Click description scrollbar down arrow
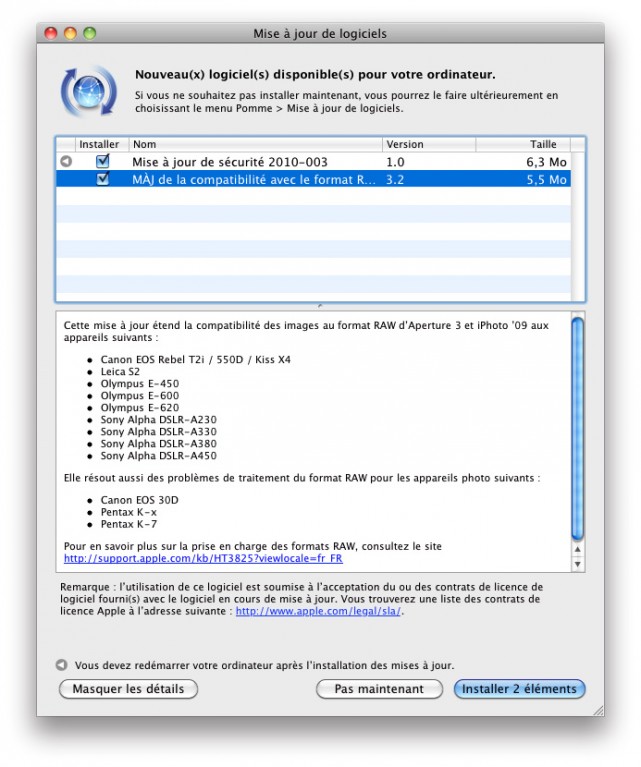This screenshot has width=641, height=767. coord(577,564)
